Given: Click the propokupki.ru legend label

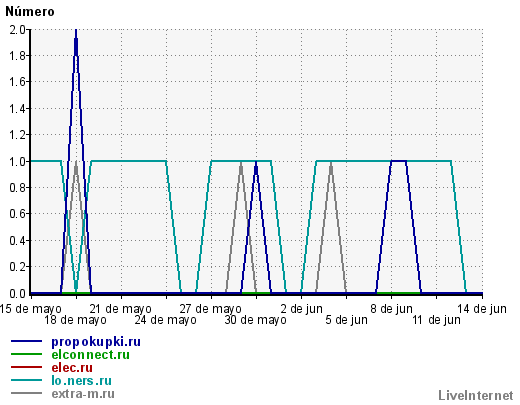Looking at the screenshot, I should 96,342.
